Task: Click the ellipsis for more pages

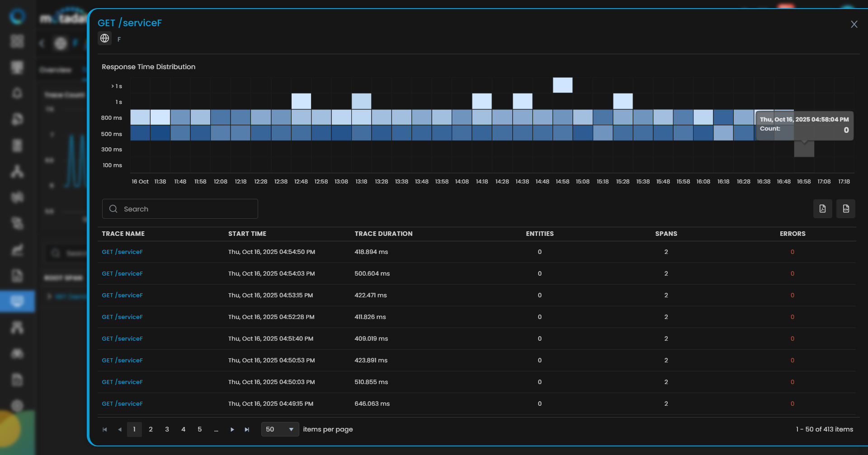Action: click(x=216, y=429)
